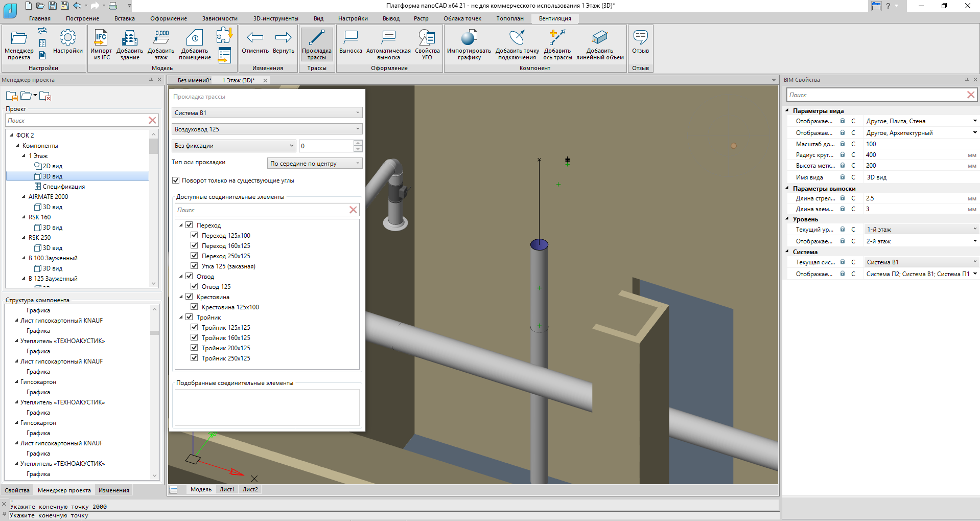Toggle the Тройник 250х125 checkbox
This screenshot has width=980, height=521.
pyautogui.click(x=194, y=358)
